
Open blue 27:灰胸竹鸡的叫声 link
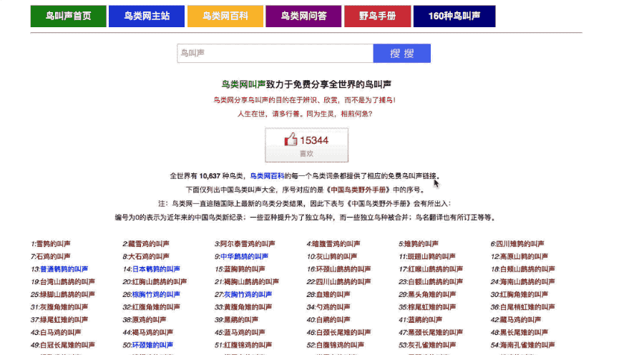243,295
